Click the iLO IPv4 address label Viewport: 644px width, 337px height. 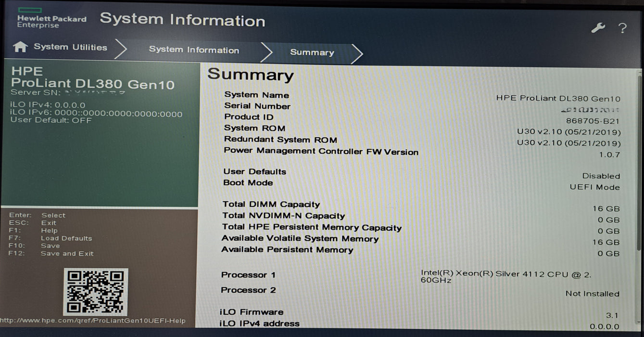point(259,324)
